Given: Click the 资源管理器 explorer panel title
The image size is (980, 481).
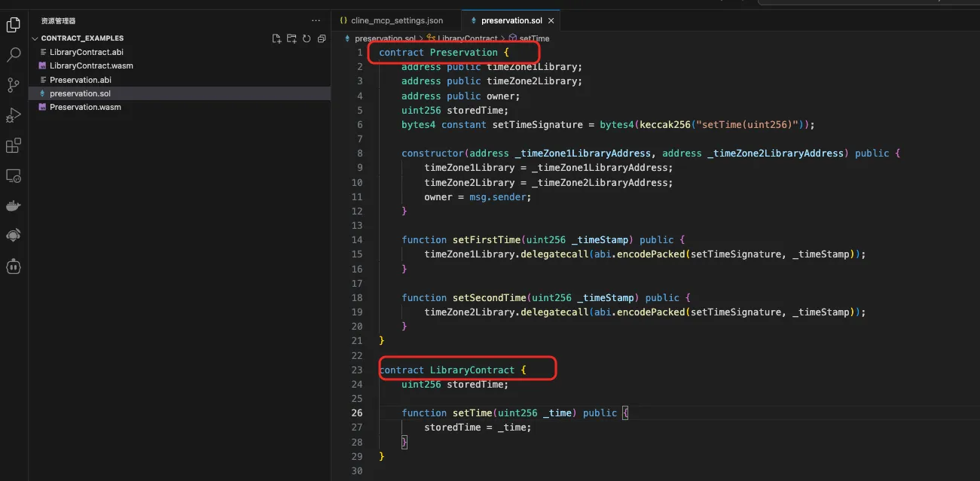Looking at the screenshot, I should pyautogui.click(x=58, y=21).
